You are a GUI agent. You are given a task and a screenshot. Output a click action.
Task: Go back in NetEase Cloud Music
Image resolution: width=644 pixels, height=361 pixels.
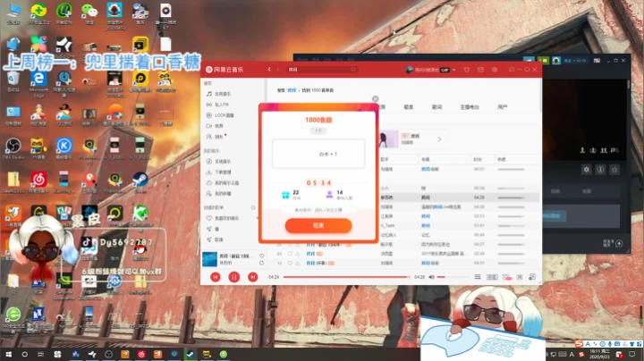[269, 70]
